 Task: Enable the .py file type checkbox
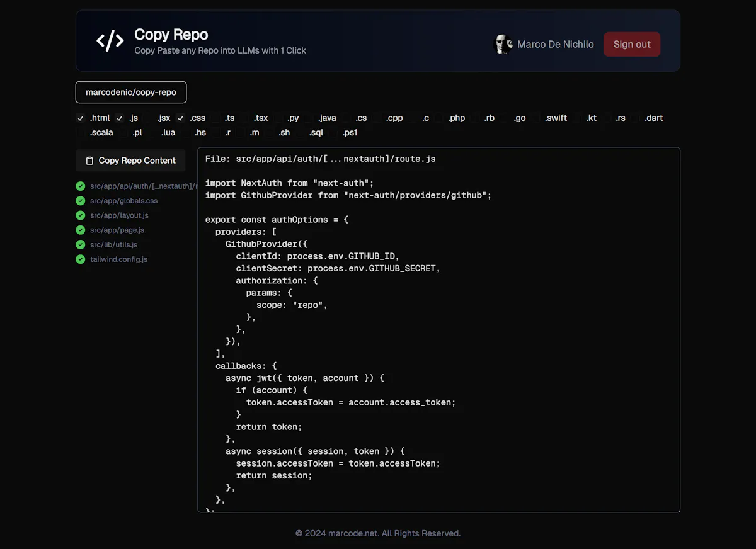(x=278, y=118)
